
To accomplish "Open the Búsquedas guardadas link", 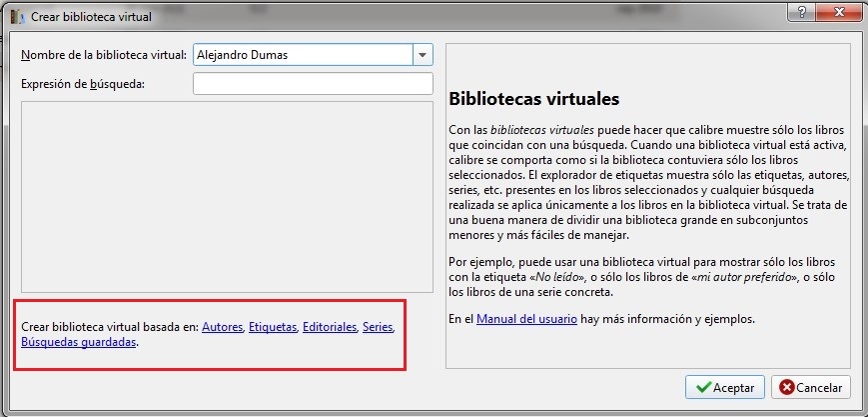I will point(79,342).
